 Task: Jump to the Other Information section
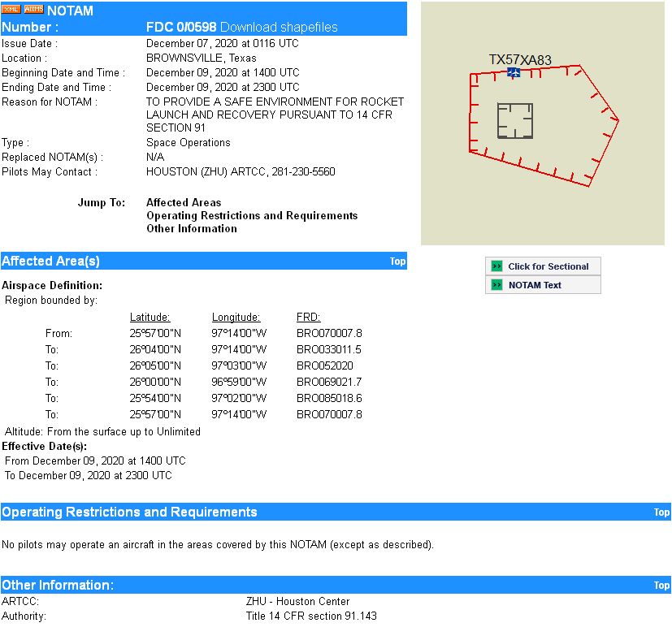[x=192, y=229]
